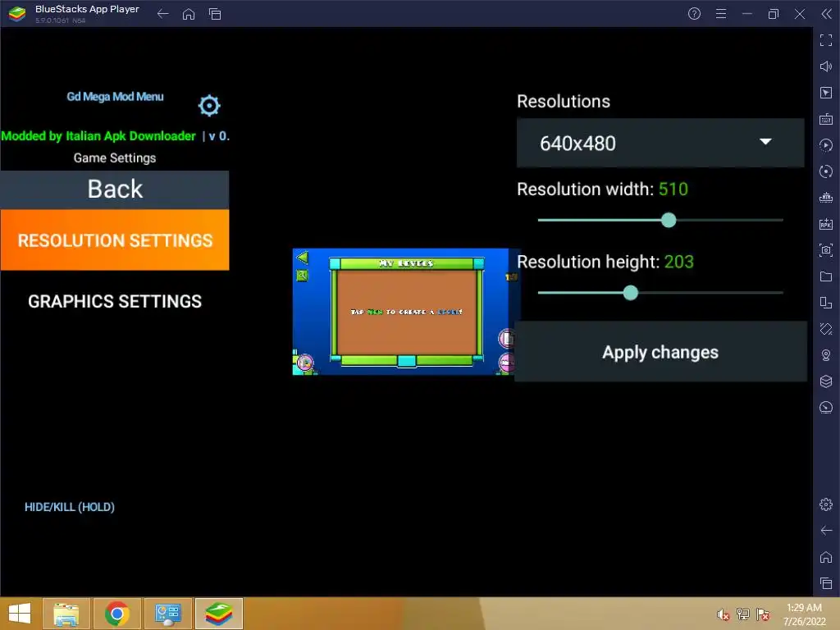The height and width of the screenshot is (630, 840).
Task: Click the back arrow at the side toolbar bottom
Action: [x=826, y=531]
